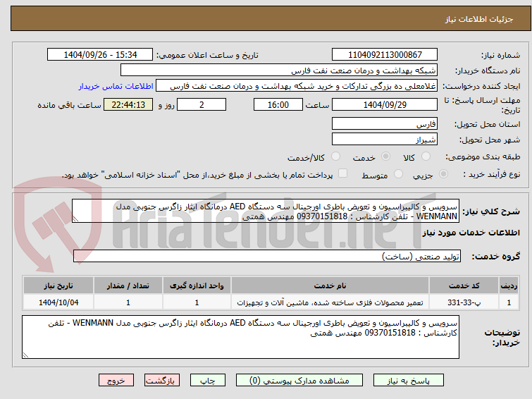Click the deadline time field 16:00
The height and width of the screenshot is (399, 532).
[278, 104]
